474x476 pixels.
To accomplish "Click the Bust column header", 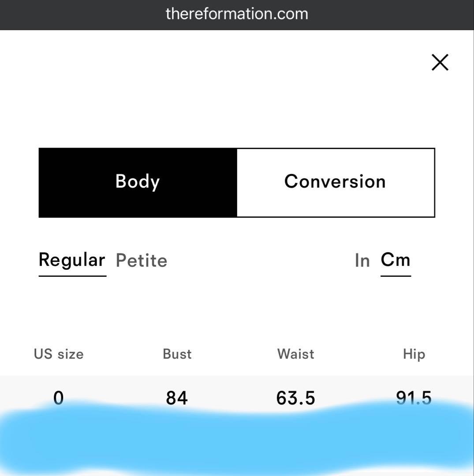I will pyautogui.click(x=177, y=354).
